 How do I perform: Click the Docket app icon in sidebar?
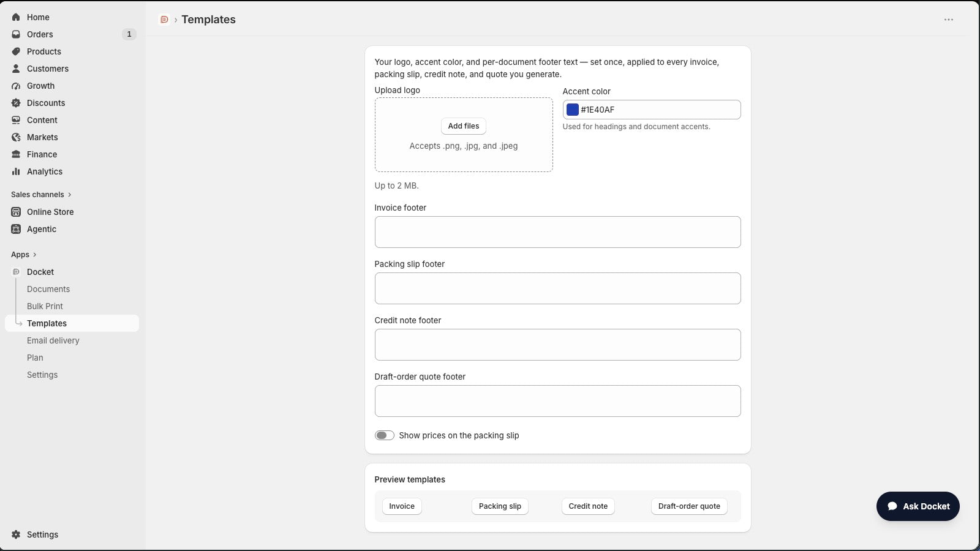click(16, 272)
